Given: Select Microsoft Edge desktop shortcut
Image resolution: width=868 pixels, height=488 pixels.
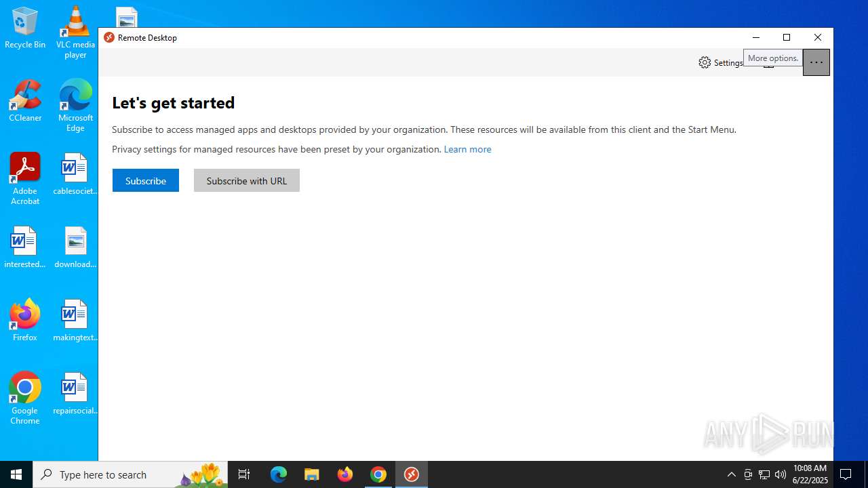Looking at the screenshot, I should click(75, 106).
